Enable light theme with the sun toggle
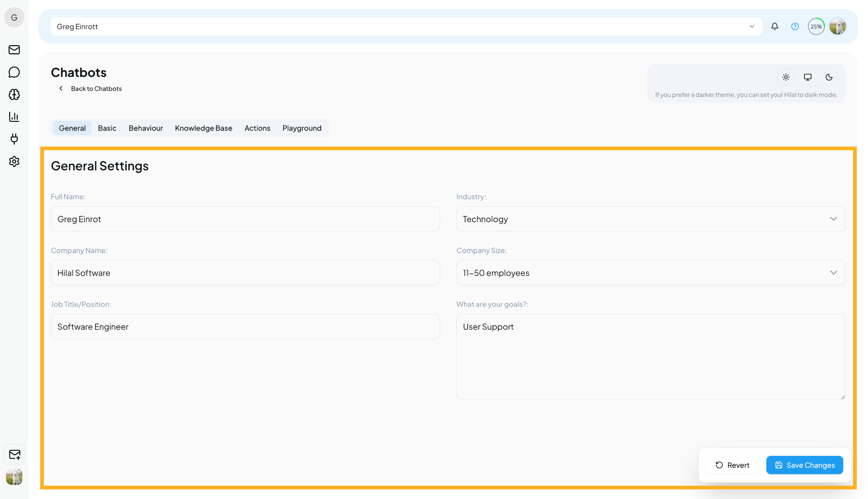 [x=786, y=77]
